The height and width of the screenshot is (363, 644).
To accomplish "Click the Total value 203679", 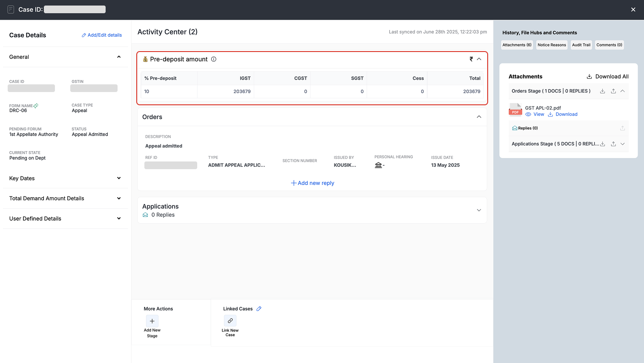I will click(471, 91).
